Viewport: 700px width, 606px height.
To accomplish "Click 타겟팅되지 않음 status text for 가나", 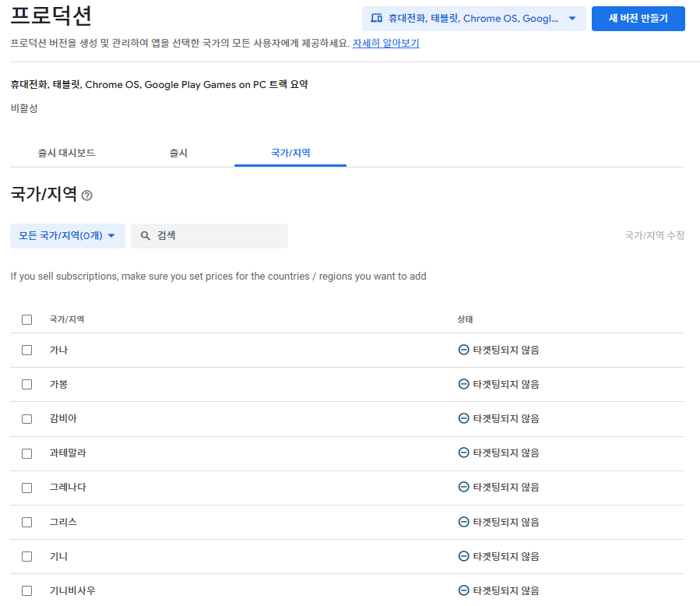I will pyautogui.click(x=506, y=350).
